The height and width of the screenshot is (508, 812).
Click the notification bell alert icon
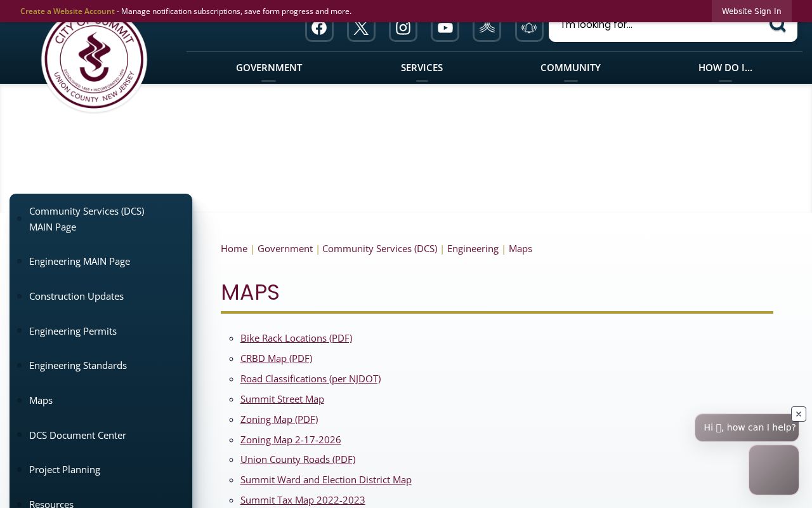pyautogui.click(x=529, y=28)
